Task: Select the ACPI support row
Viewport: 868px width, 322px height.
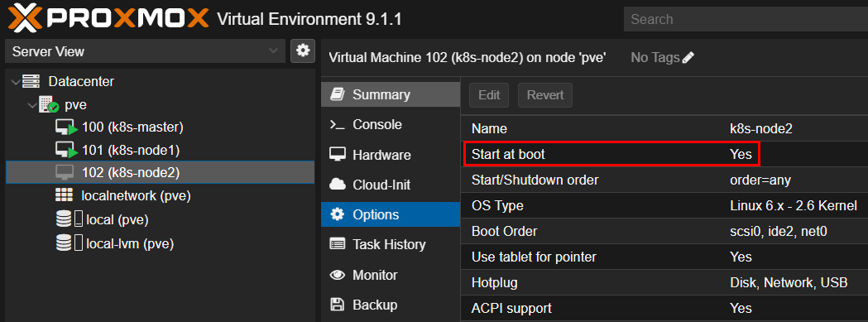Action: point(664,308)
